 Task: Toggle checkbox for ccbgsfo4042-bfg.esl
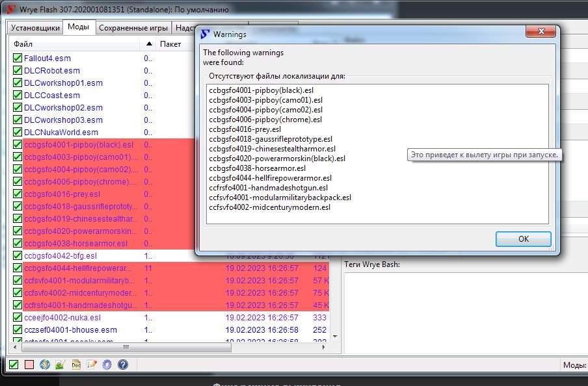[x=18, y=256]
